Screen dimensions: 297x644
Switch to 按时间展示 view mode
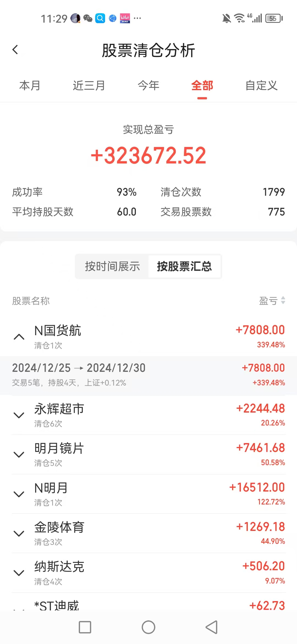(112, 266)
